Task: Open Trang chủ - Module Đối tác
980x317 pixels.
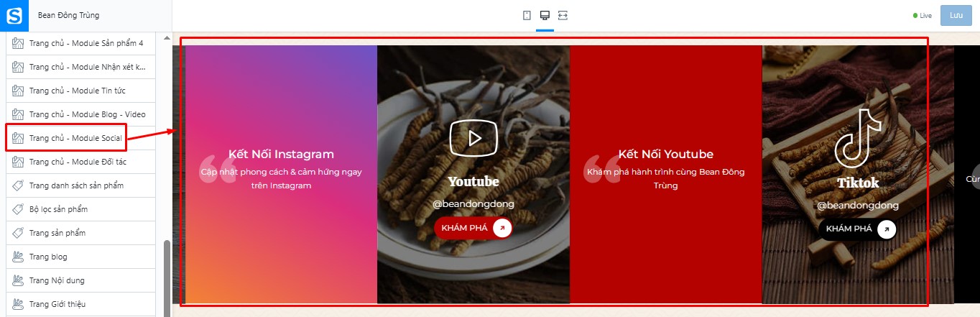Action: click(x=81, y=162)
